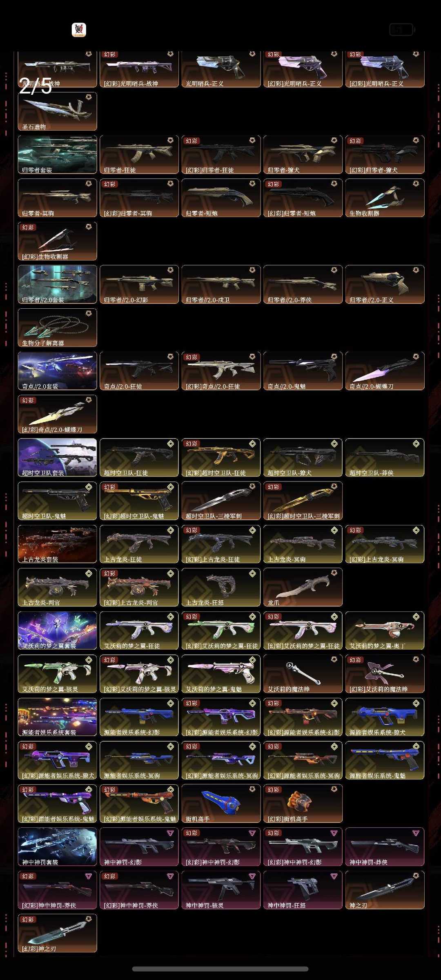Select the 龙爪 dagger skin
The height and width of the screenshot is (980, 441).
coord(303,588)
